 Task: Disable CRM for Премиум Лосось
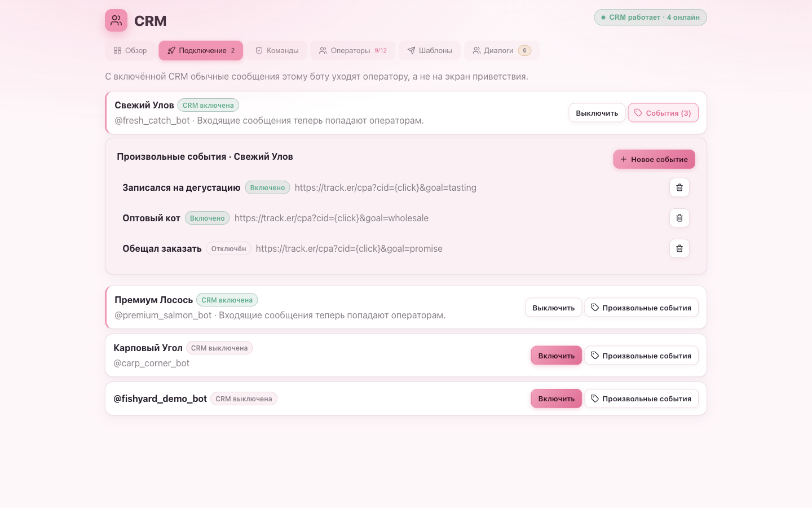point(554,308)
